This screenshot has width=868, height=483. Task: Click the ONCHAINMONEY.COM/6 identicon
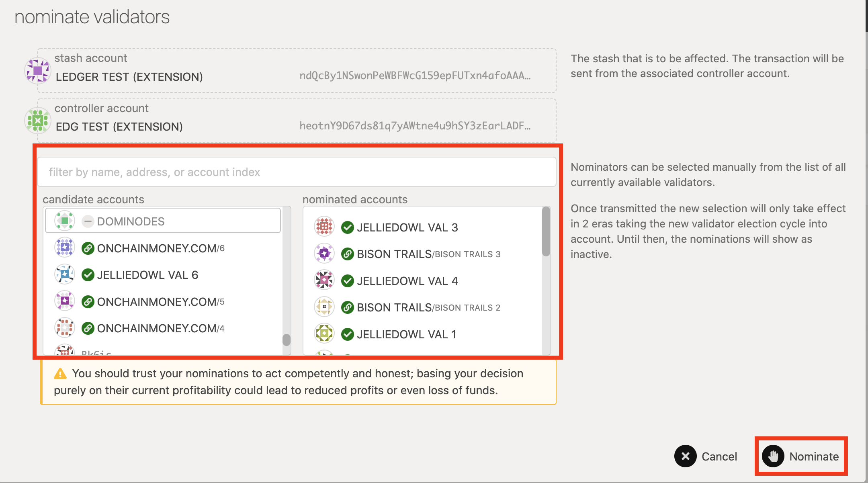(65, 248)
